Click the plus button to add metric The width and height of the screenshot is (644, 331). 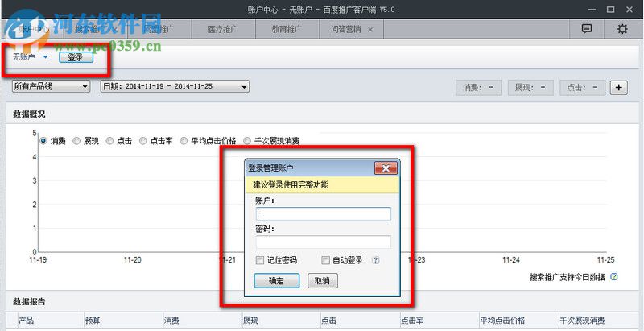(x=618, y=88)
